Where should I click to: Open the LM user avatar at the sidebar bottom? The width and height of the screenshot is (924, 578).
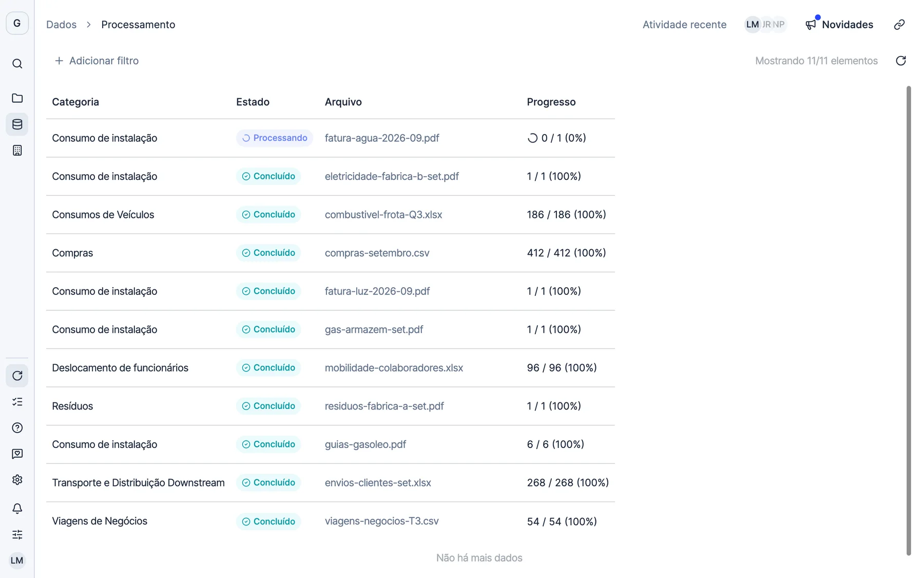pyautogui.click(x=17, y=561)
